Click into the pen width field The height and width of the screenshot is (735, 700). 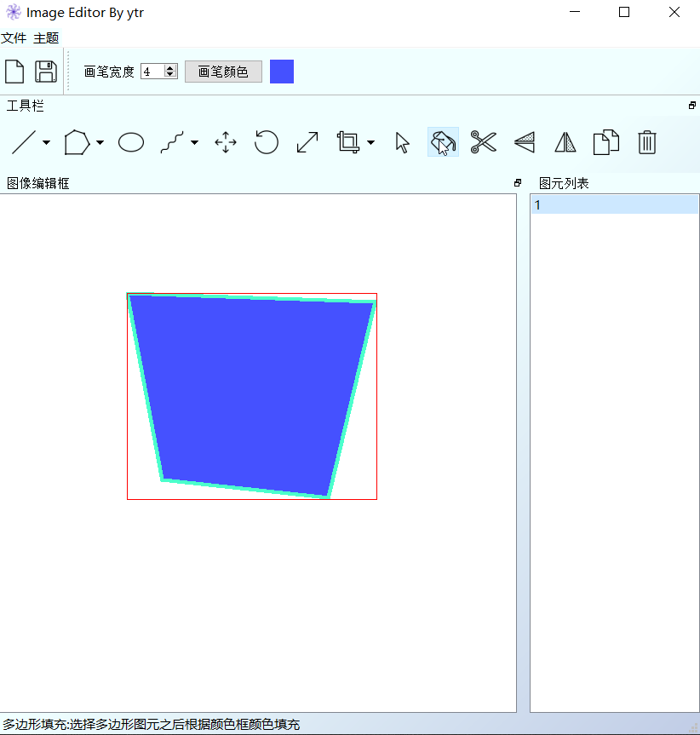coord(152,72)
